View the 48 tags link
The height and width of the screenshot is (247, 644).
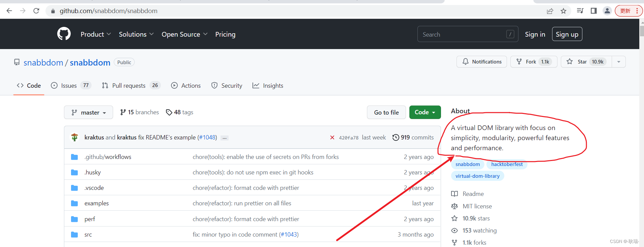pos(179,112)
